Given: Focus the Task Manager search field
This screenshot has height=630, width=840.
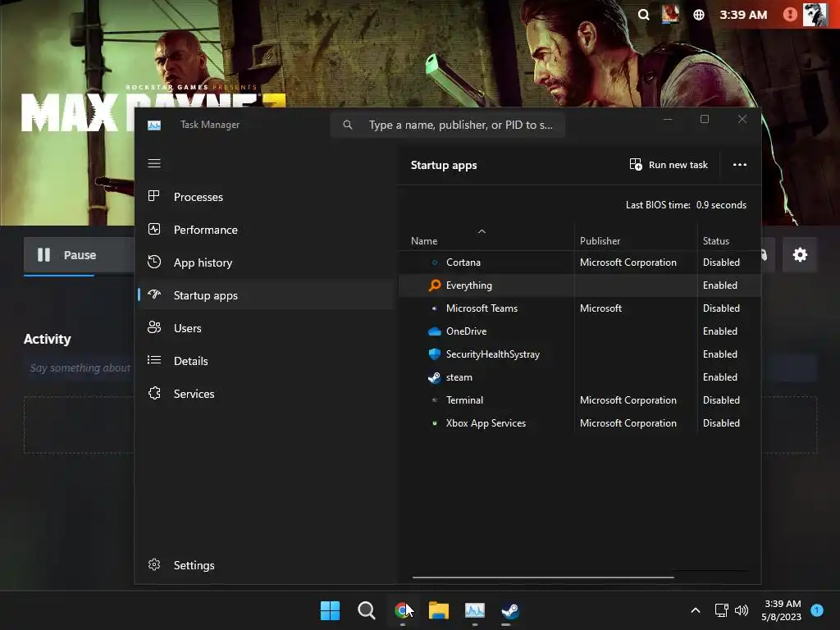Looking at the screenshot, I should pos(448,125).
